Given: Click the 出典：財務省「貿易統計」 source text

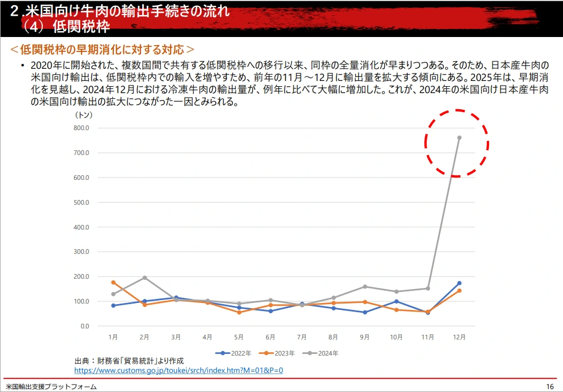Looking at the screenshot, I should (x=130, y=360).
